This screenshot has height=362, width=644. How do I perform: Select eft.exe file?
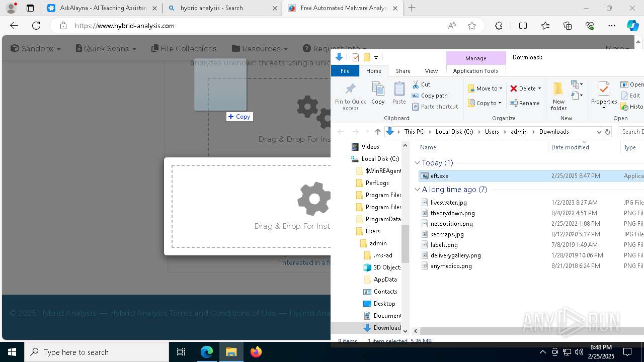(x=439, y=176)
